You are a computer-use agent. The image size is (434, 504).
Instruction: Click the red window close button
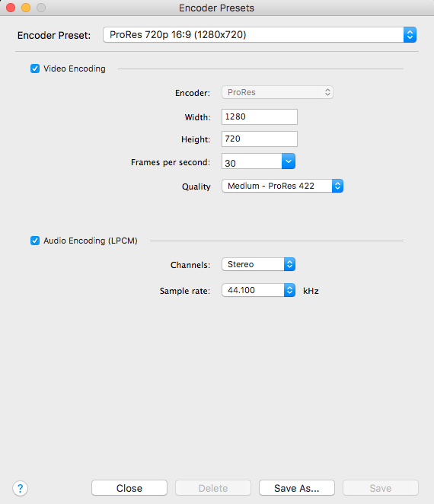(x=11, y=8)
